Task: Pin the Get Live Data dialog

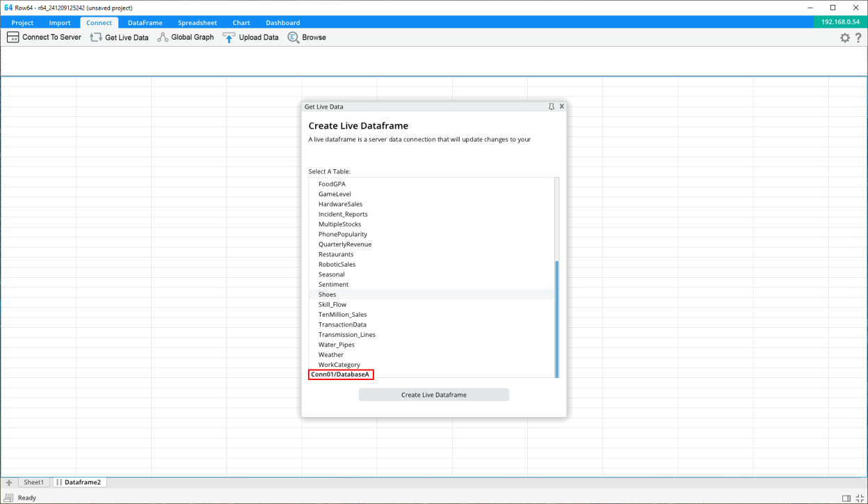Action: tap(551, 107)
